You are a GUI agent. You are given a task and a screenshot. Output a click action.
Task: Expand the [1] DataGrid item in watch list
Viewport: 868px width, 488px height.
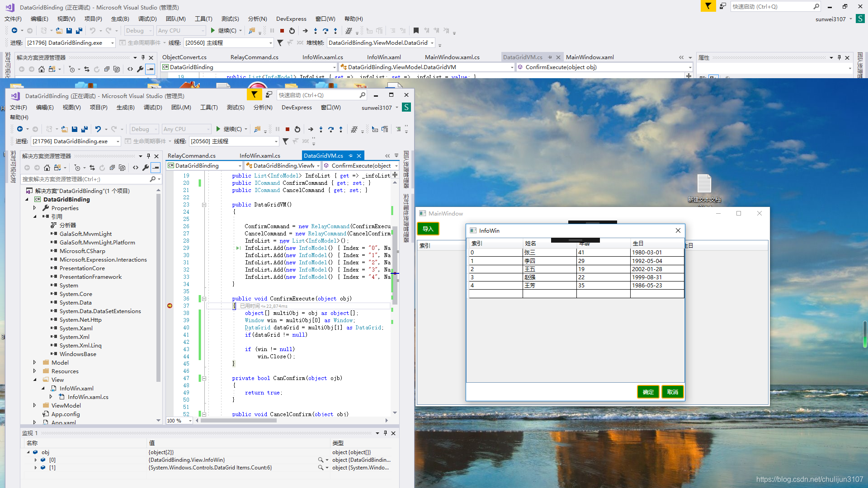(36, 468)
